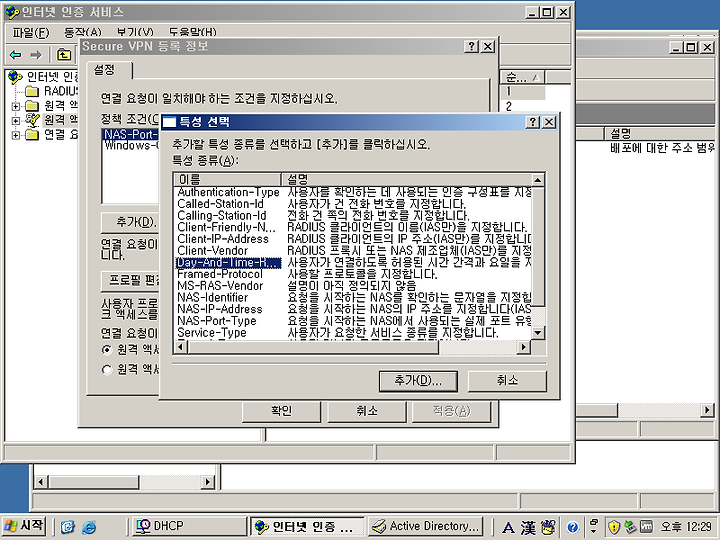Click attribute list vertical scrollbar thumb
This screenshot has height=540, width=720.
pos(538,246)
